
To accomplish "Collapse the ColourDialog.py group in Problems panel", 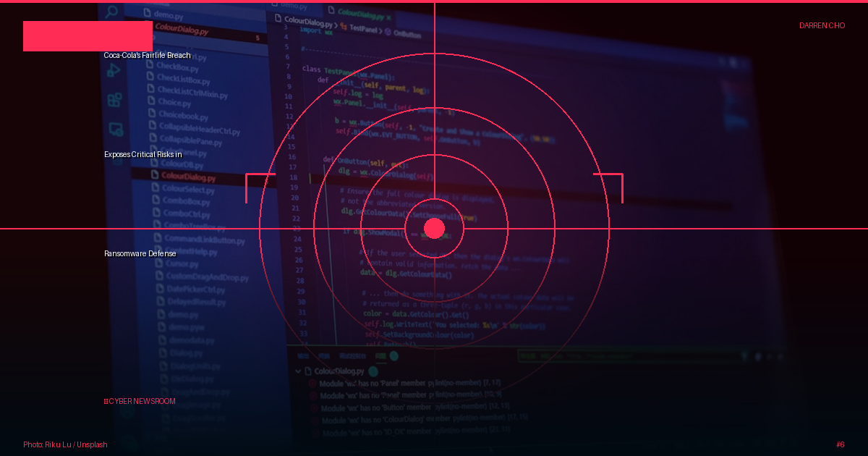I will pos(299,371).
